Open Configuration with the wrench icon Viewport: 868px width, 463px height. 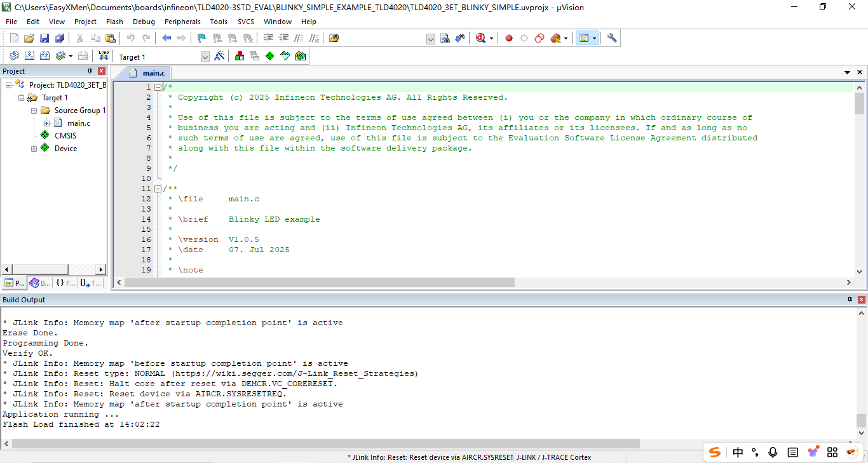point(612,38)
